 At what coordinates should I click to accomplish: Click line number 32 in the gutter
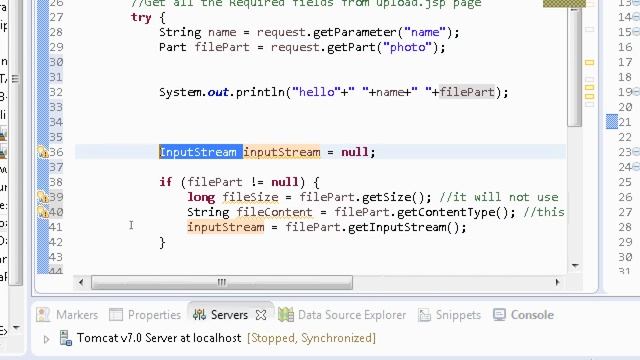pos(56,92)
